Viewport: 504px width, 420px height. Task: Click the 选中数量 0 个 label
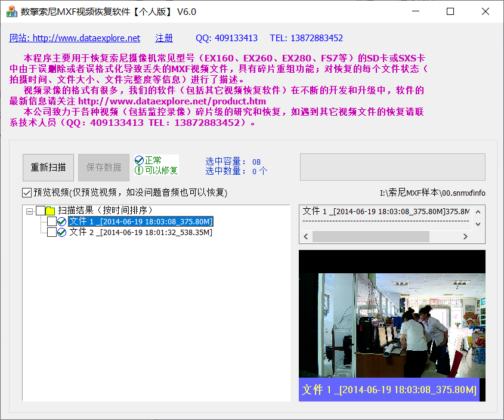pos(236,171)
